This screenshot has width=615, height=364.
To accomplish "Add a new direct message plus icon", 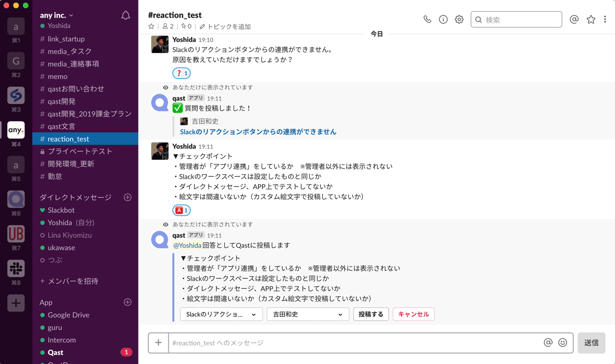I will [x=128, y=197].
